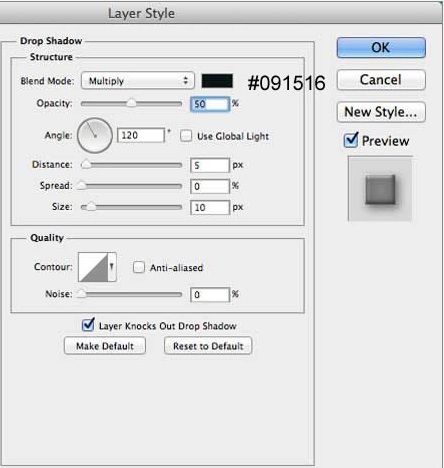The height and width of the screenshot is (468, 444).
Task: Enable Use Global Light checkbox
Action: [x=186, y=136]
